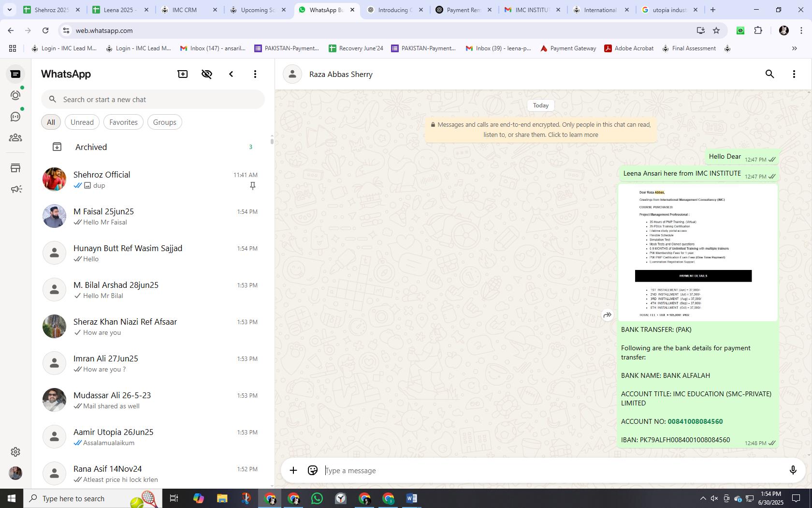Open WhatsApp Settings gear icon
Screen dimensions: 812x508
(15, 452)
